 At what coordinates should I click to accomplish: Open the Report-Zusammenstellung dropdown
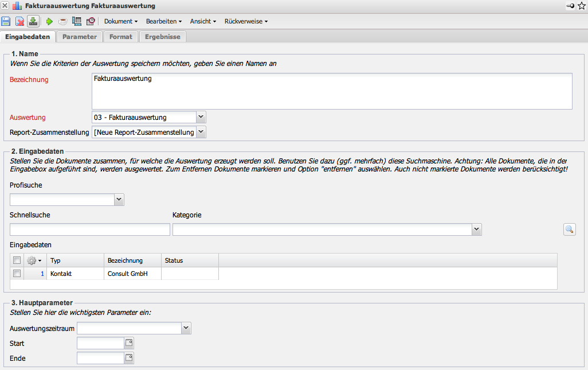tap(201, 132)
